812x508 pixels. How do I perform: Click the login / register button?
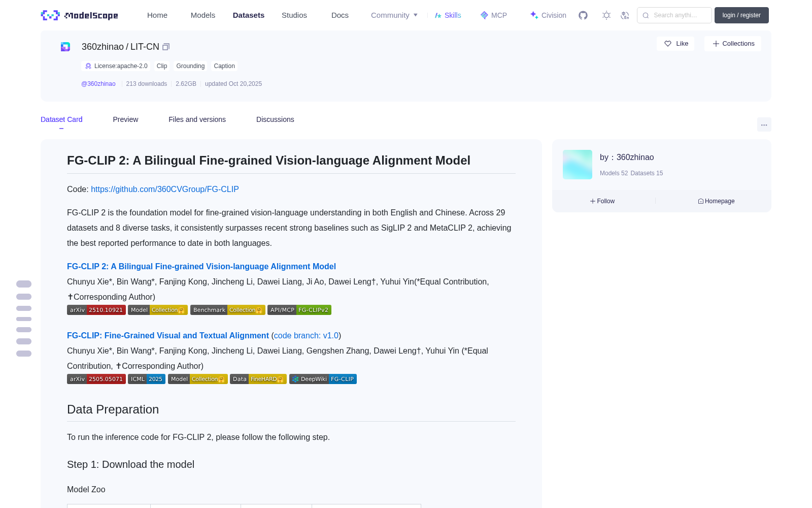741,15
